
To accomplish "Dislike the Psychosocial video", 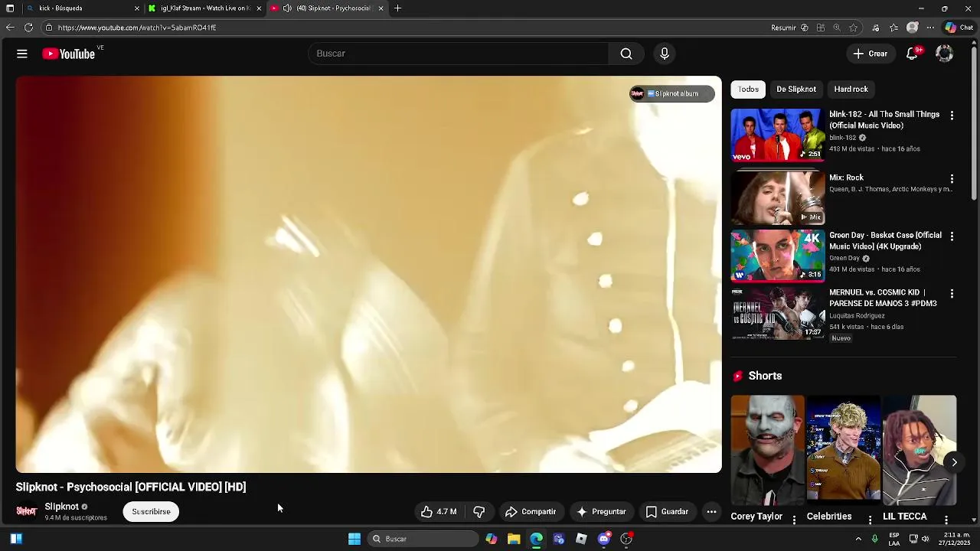I will pos(479,512).
